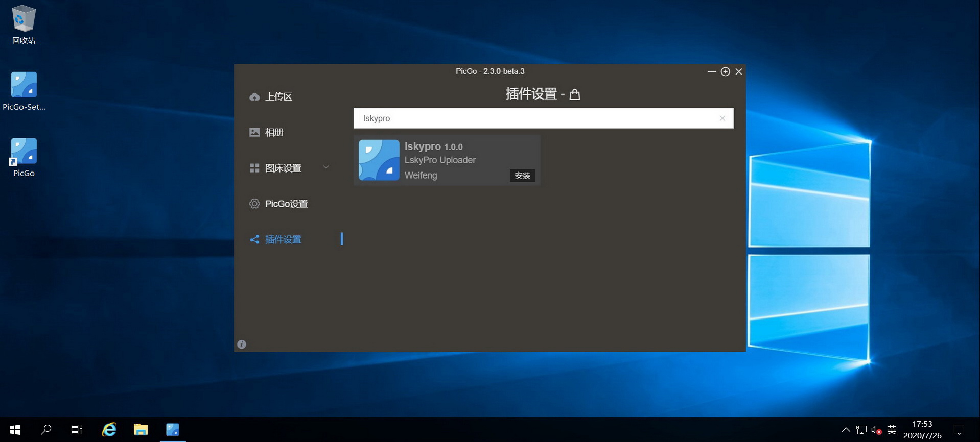Viewport: 980px width, 442px height.
Task: Open the notification center
Action: [959, 430]
